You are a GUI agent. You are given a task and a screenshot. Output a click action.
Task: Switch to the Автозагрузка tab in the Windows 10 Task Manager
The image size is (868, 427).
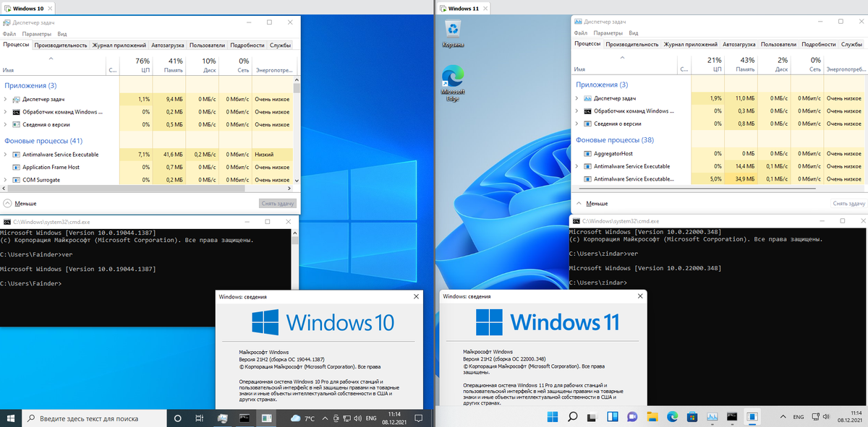click(168, 45)
